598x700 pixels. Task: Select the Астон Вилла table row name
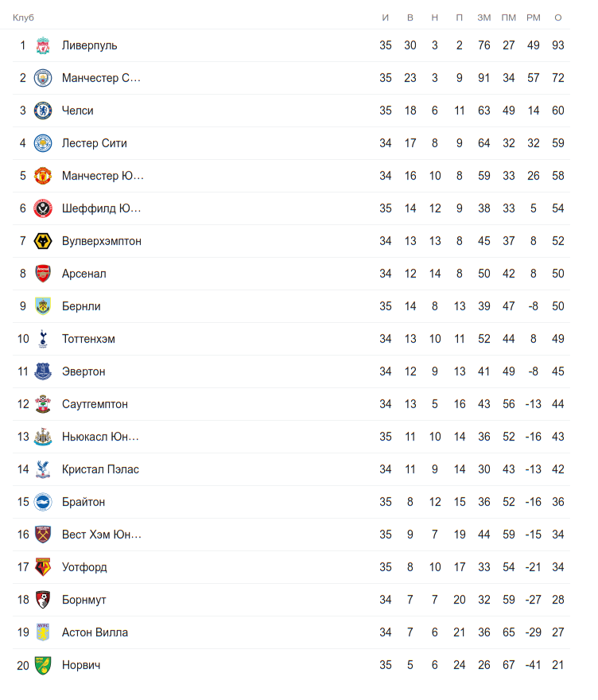tap(95, 632)
